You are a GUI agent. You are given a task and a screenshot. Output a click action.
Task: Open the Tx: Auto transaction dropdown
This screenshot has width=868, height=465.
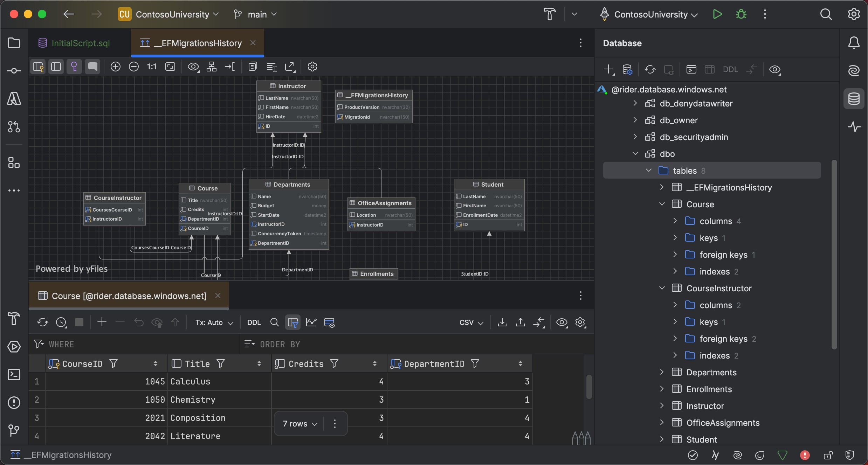pos(214,322)
